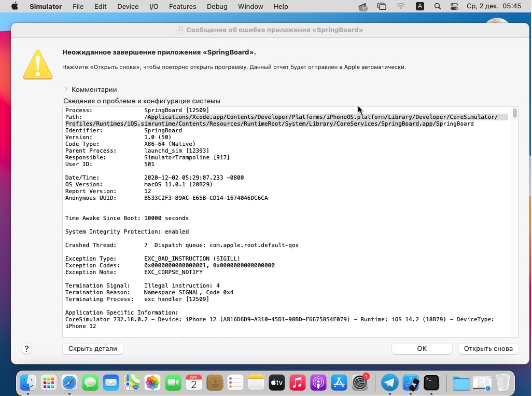Click the Wi-Fi status icon

401,6
